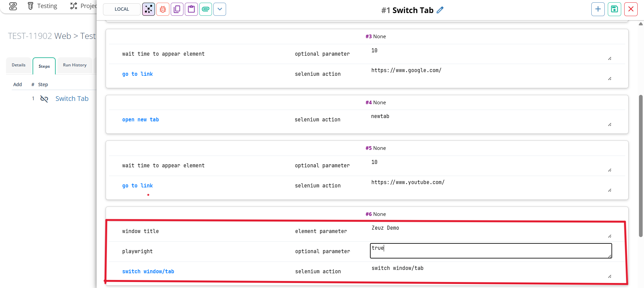Open the LOCAL environment selector
This screenshot has width=644, height=288.
pyautogui.click(x=122, y=9)
